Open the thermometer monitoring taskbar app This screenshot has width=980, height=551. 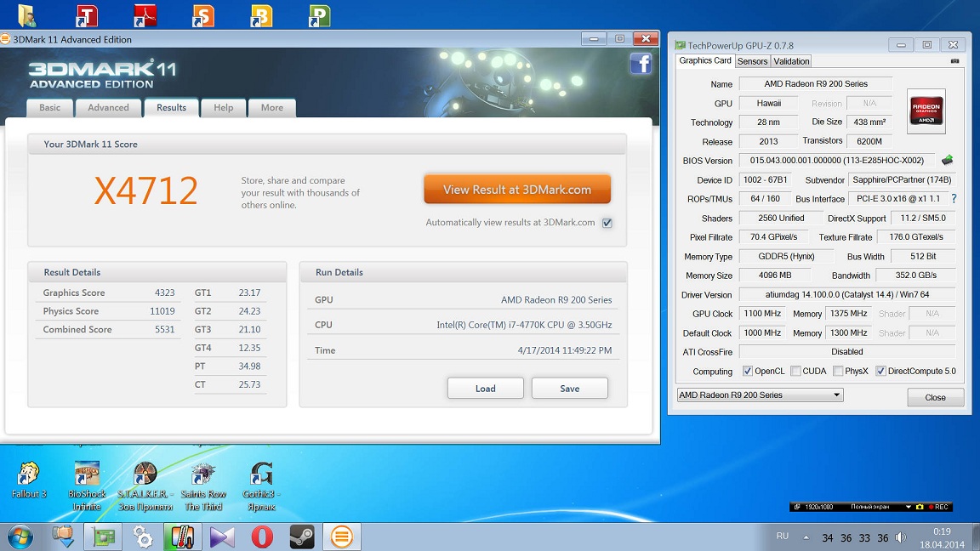183,537
